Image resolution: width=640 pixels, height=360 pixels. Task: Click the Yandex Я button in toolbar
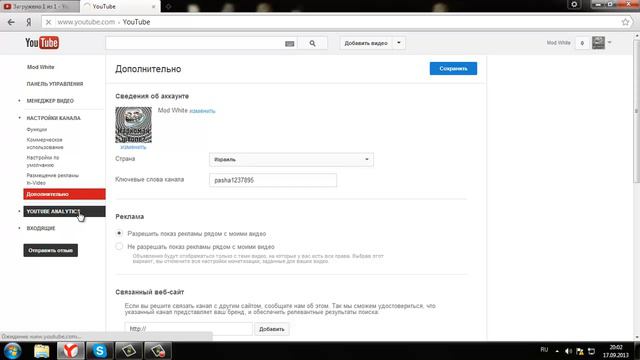[x=29, y=22]
